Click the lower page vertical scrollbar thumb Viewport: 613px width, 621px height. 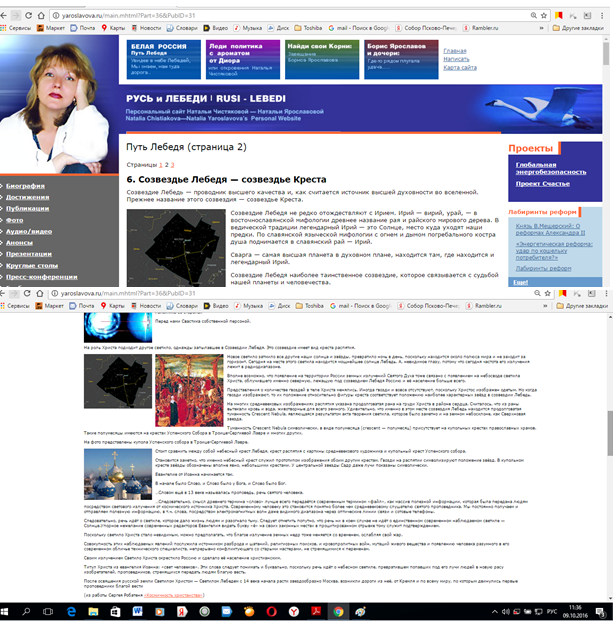pyautogui.click(x=610, y=433)
